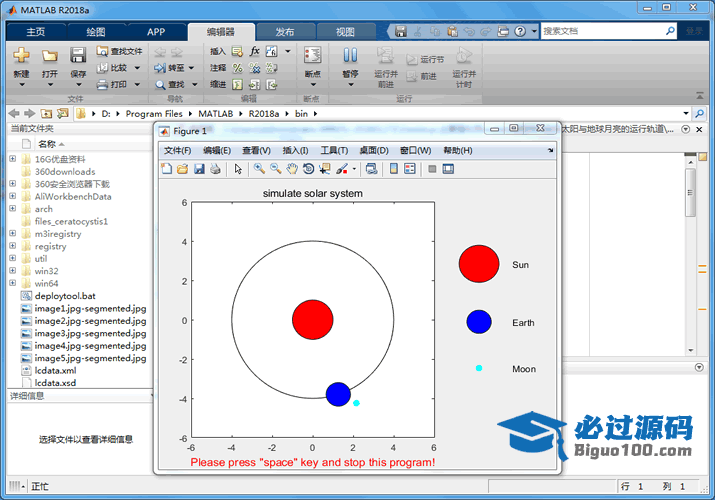The image size is (715, 500).
Task: Open the 转至 dropdown arrow
Action: tap(192, 68)
